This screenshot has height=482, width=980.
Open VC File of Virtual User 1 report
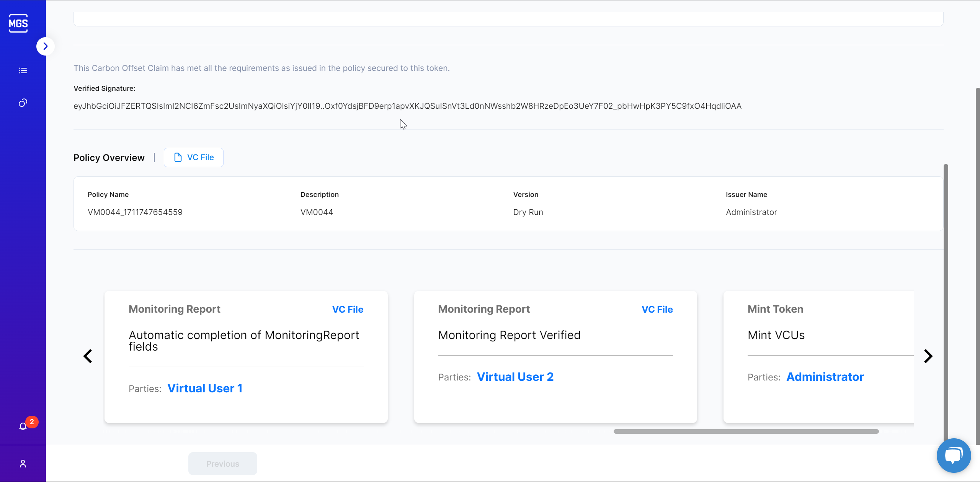(x=348, y=310)
